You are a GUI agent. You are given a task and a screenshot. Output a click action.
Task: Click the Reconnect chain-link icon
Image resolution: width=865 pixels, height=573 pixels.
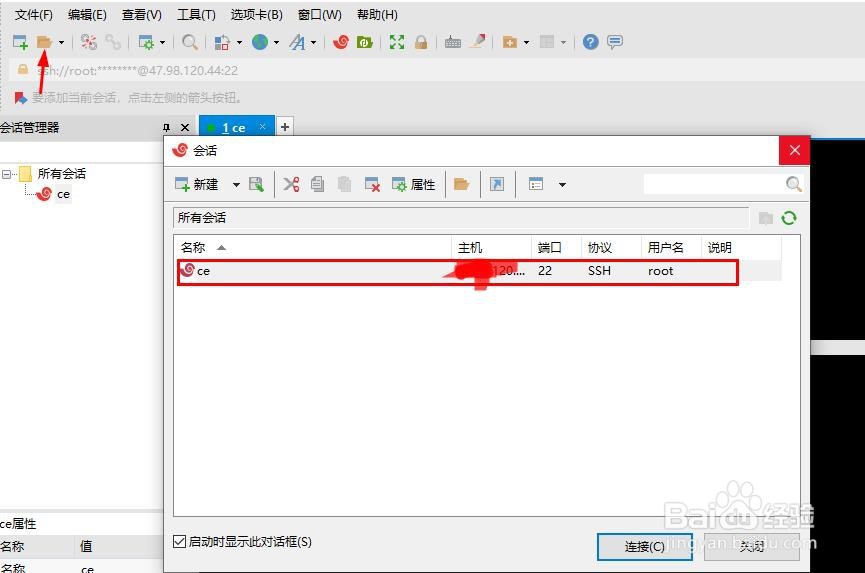[x=113, y=42]
